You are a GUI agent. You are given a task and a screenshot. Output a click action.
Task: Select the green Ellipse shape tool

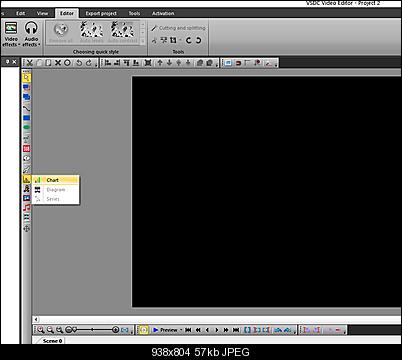(x=26, y=127)
